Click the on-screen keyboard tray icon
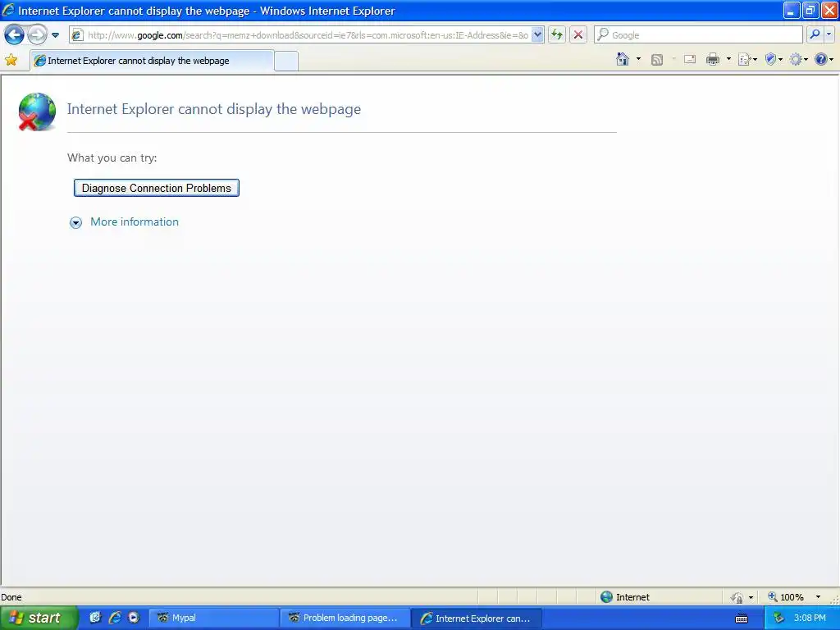This screenshot has height=630, width=840. pos(742,619)
